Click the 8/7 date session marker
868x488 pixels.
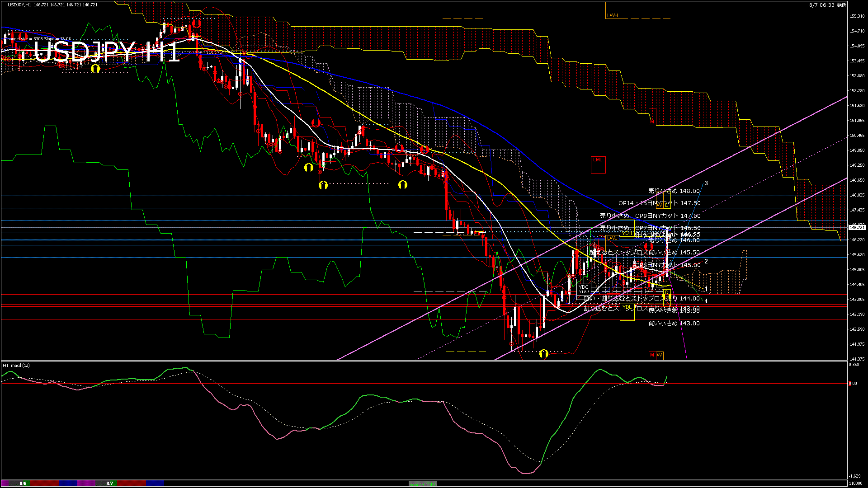(x=110, y=483)
